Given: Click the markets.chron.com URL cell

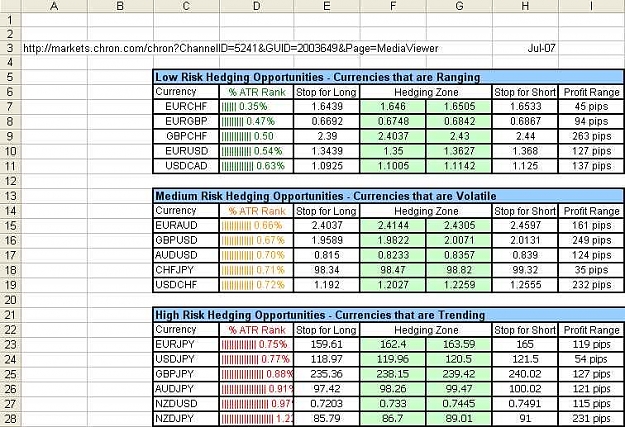Looking at the screenshot, I should tap(231, 49).
